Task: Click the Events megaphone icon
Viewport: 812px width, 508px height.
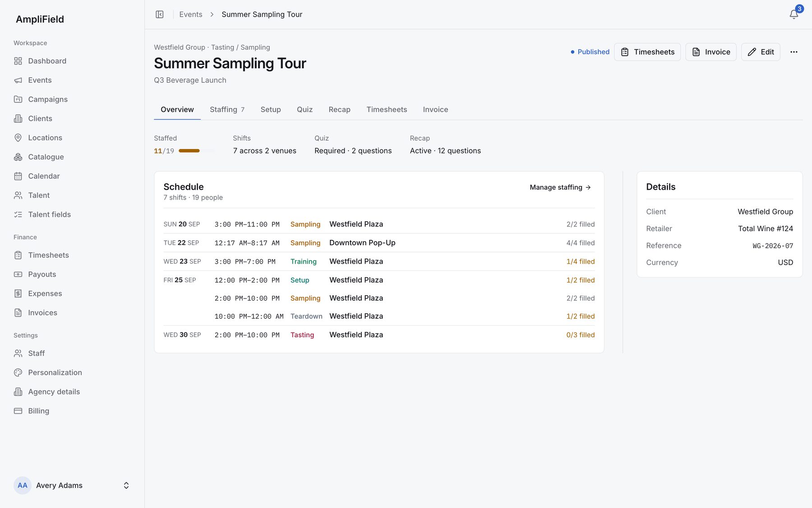Action: tap(18, 80)
